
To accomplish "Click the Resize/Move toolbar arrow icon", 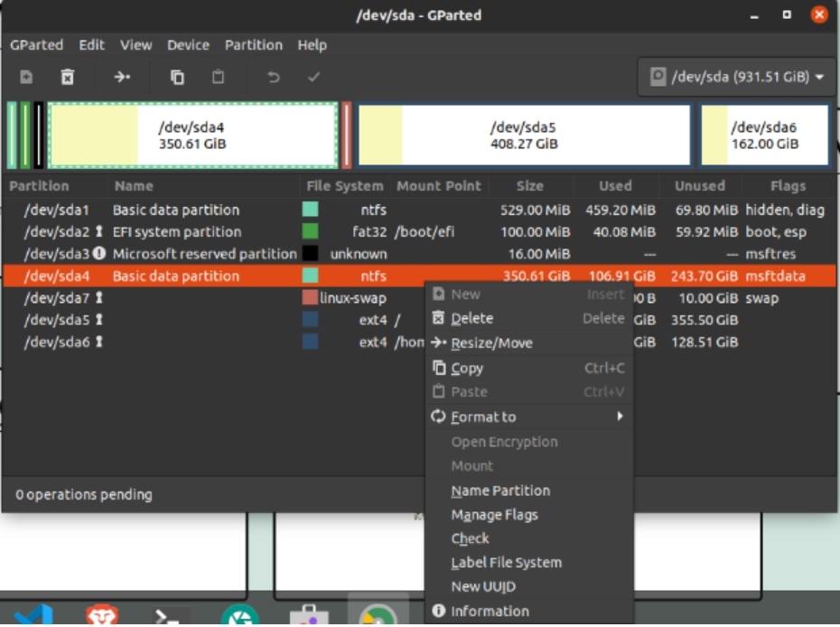I will click(x=122, y=77).
